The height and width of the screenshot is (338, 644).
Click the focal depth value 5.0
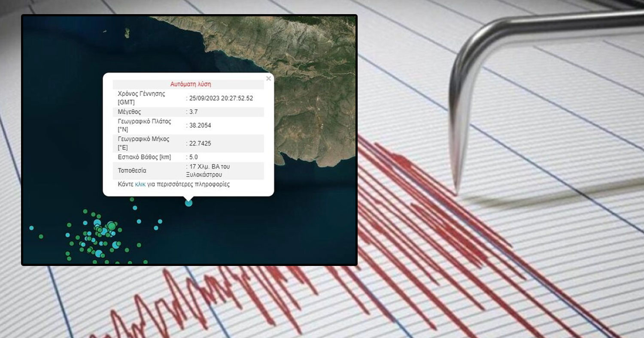point(193,157)
